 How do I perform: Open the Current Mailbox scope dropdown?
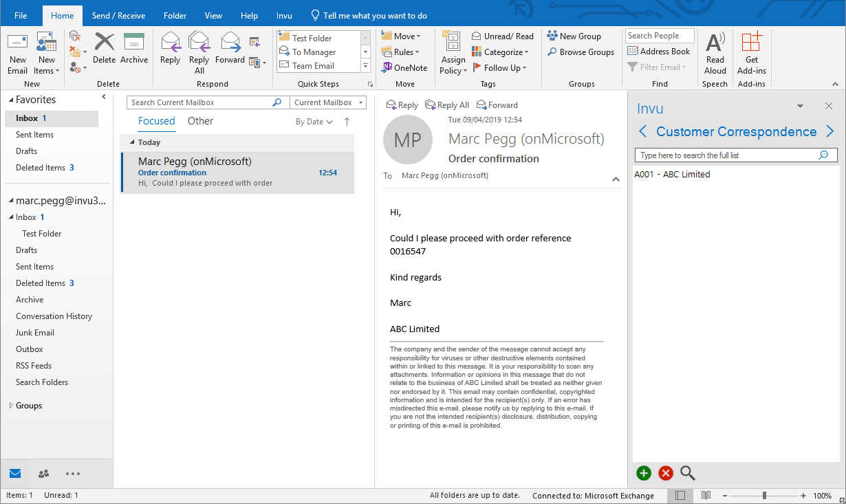point(328,102)
